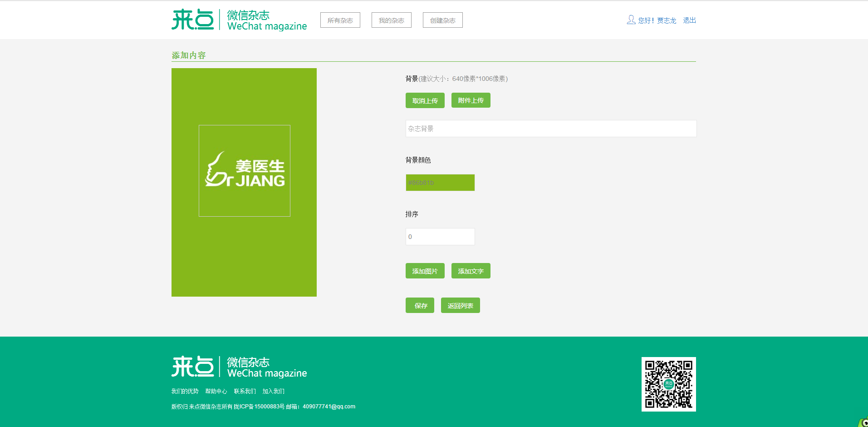
Task: Click the 保存 save button
Action: [420, 305]
